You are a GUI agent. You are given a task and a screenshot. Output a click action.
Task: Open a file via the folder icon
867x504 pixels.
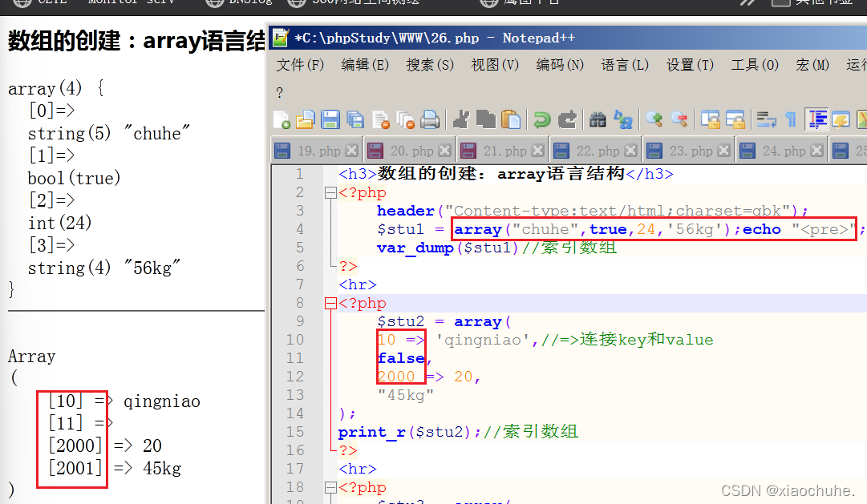coord(306,119)
